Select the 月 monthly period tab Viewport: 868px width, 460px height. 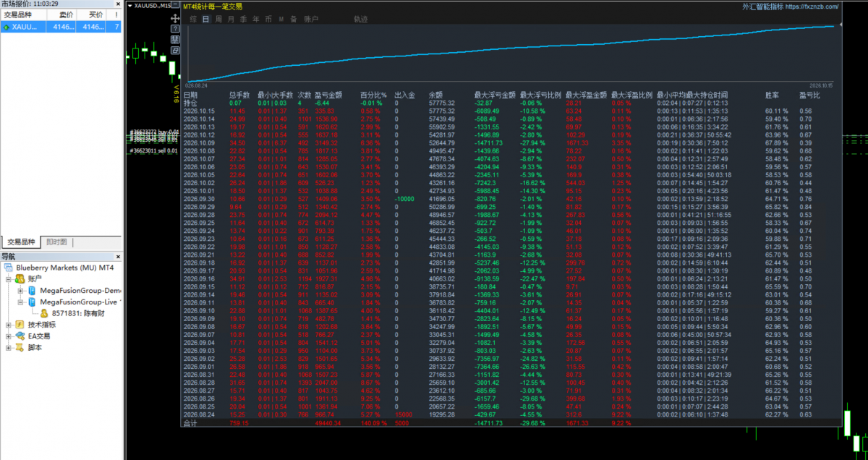tap(231, 19)
